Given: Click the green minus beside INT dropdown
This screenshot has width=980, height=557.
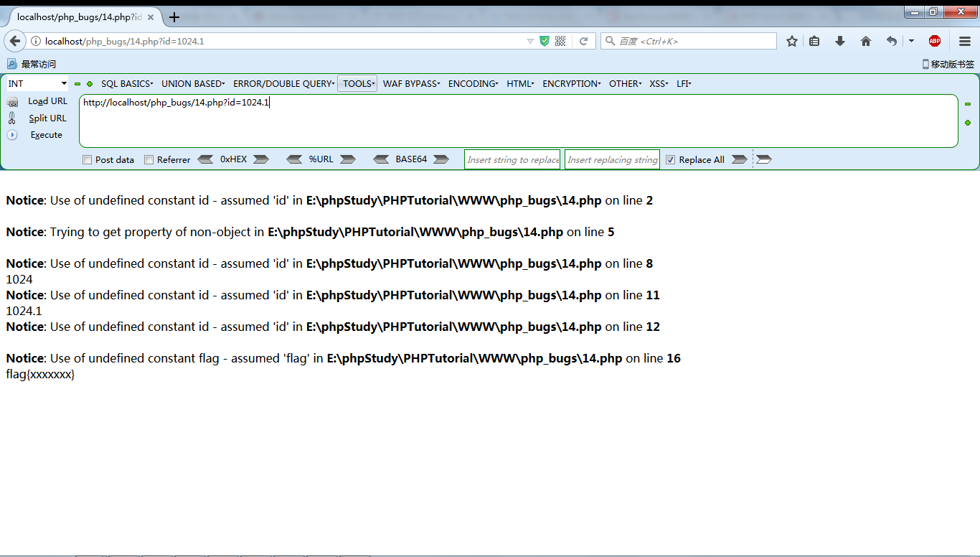Looking at the screenshot, I should [77, 84].
